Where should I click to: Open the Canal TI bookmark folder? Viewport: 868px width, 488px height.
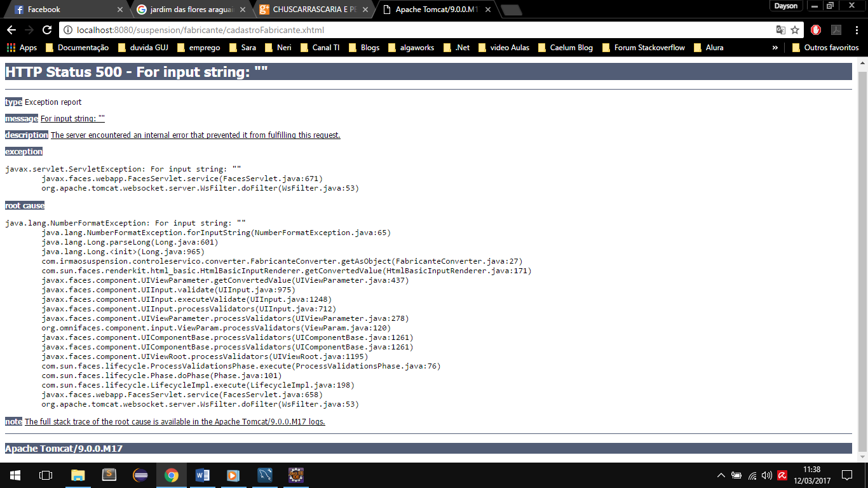click(x=320, y=48)
